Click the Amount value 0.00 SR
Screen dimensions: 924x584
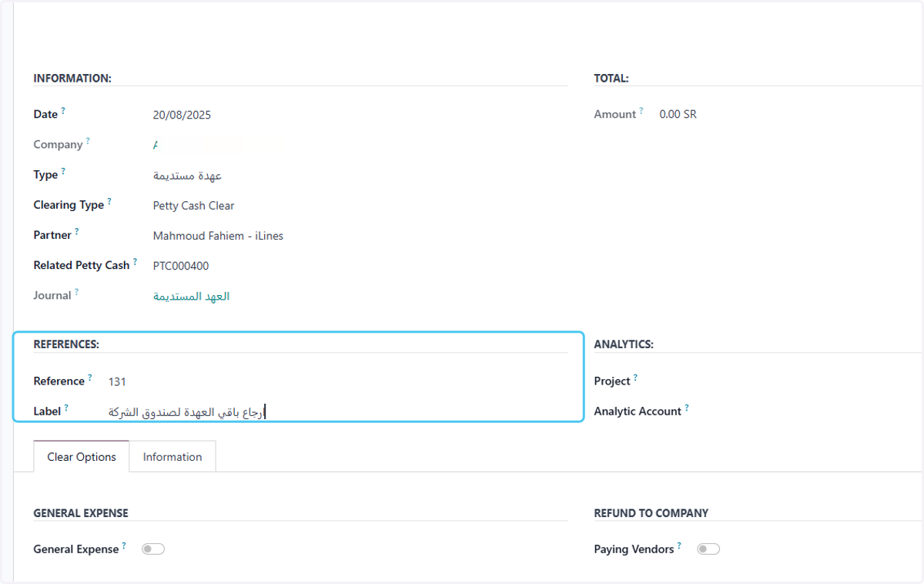[x=678, y=114]
